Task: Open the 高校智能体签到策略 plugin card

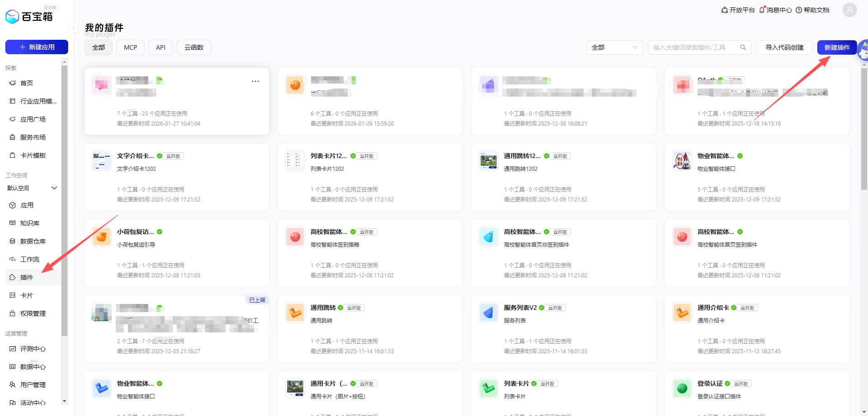Action: (370, 253)
